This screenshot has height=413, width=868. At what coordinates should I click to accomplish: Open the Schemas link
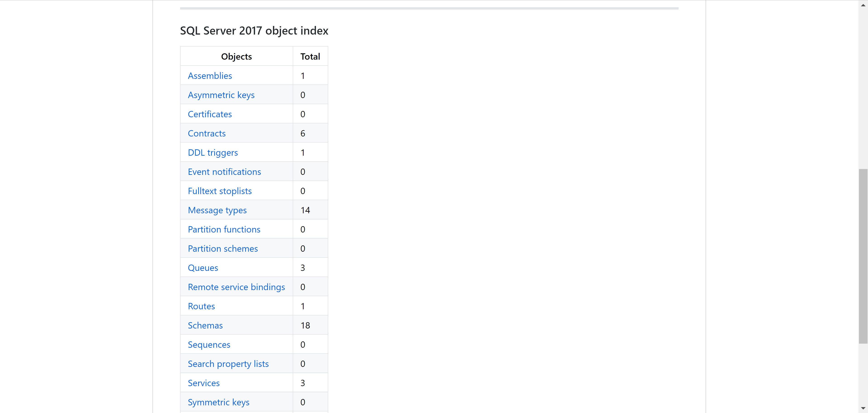[x=205, y=325]
